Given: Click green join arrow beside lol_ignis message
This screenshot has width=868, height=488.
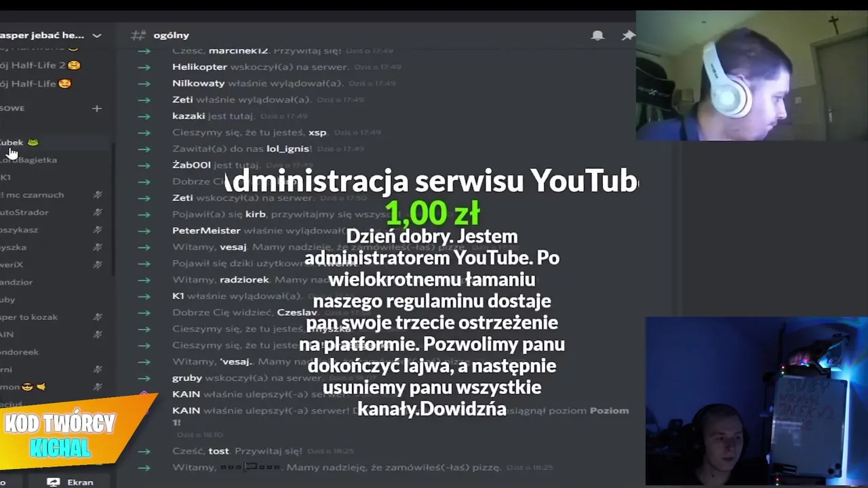Looking at the screenshot, I should 143,148.
